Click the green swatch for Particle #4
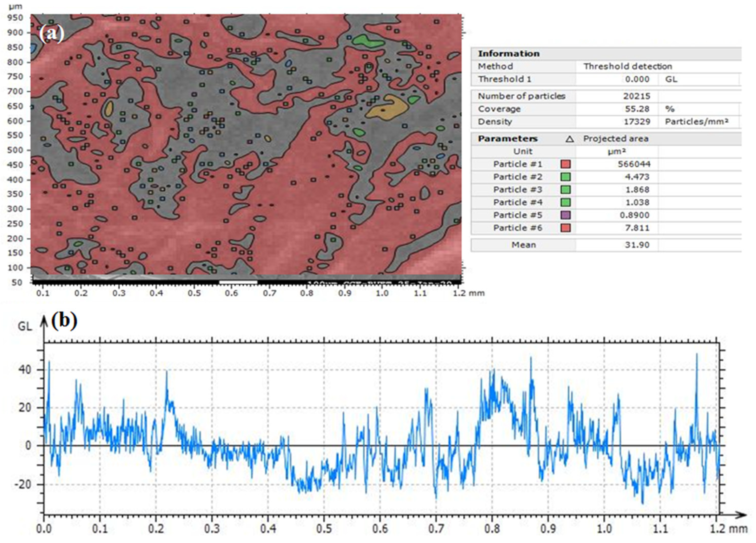This screenshot has width=756, height=543. (x=566, y=202)
